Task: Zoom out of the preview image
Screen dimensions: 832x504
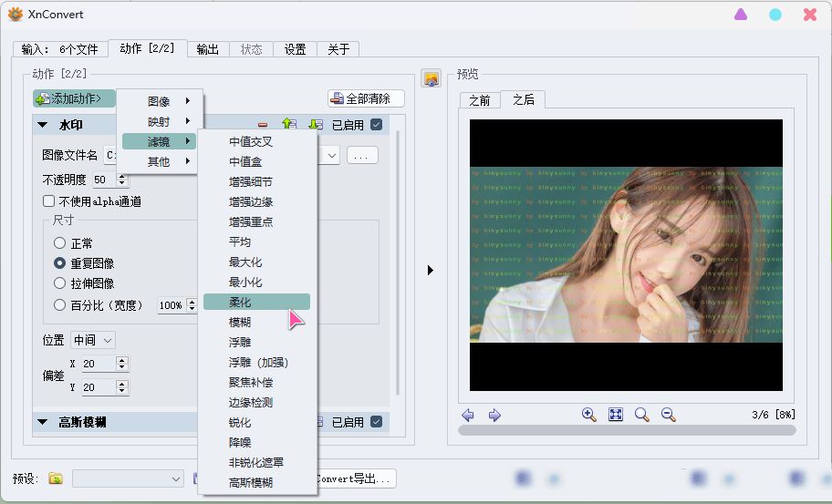Action: [668, 415]
